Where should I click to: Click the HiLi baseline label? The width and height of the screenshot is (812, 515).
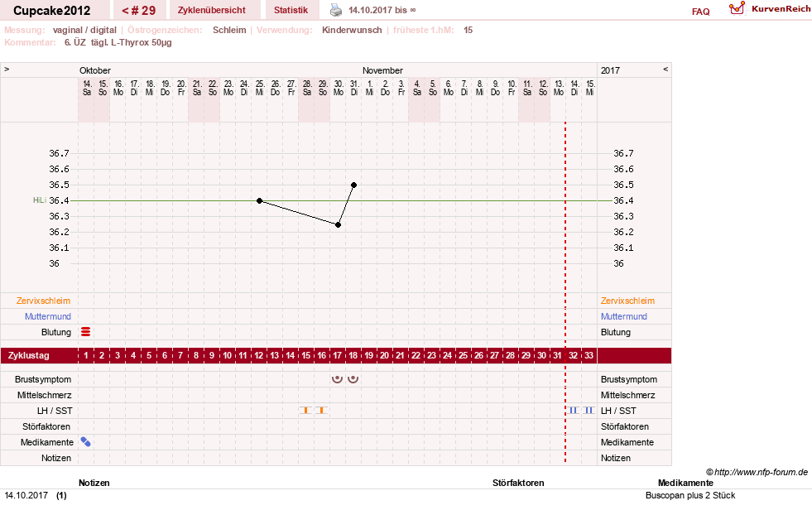(x=40, y=200)
